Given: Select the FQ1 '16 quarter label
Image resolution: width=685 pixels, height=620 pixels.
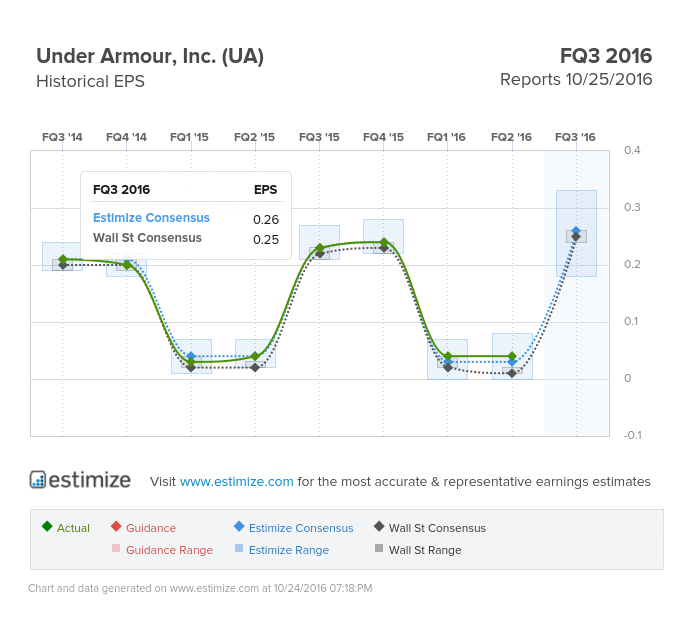Looking at the screenshot, I should pyautogui.click(x=446, y=137).
